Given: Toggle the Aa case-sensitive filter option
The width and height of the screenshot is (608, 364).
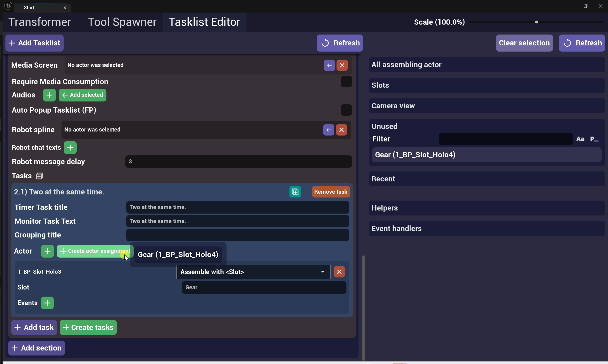Looking at the screenshot, I should 580,139.
